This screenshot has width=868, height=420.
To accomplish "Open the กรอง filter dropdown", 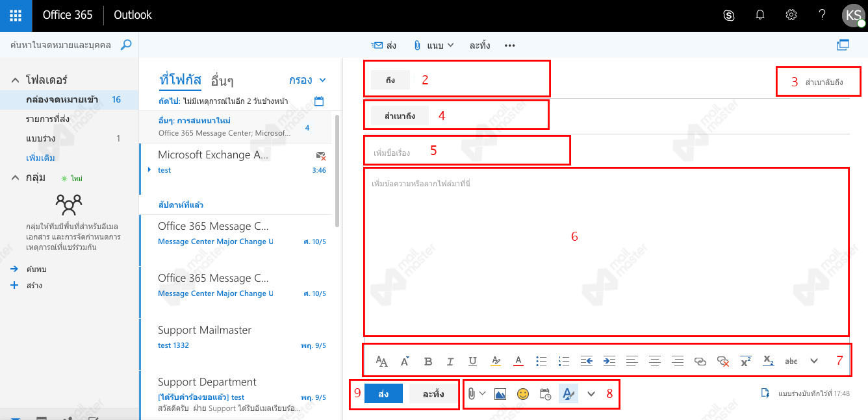I will coord(307,80).
